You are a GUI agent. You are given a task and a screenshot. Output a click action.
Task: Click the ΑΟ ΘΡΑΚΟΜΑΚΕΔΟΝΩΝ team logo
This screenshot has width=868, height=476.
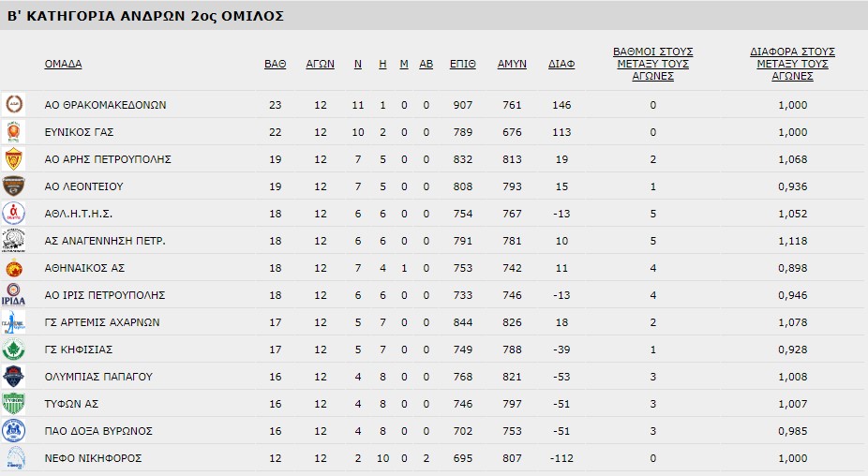15,105
